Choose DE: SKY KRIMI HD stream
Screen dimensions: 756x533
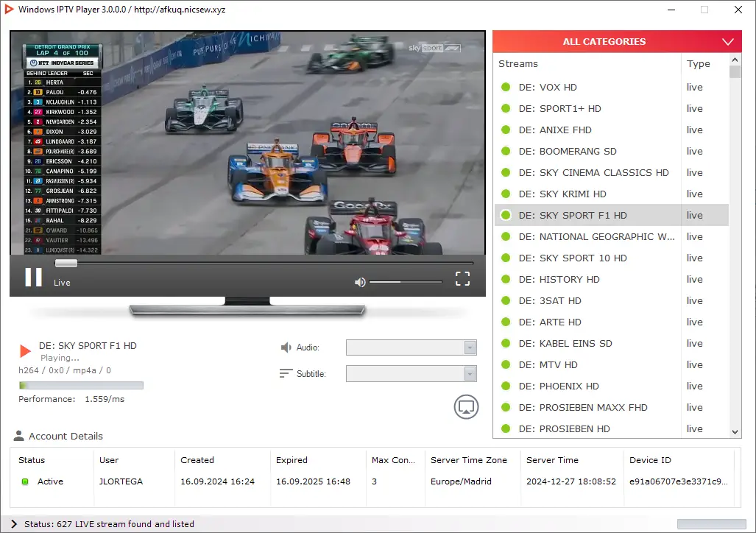pyautogui.click(x=612, y=194)
